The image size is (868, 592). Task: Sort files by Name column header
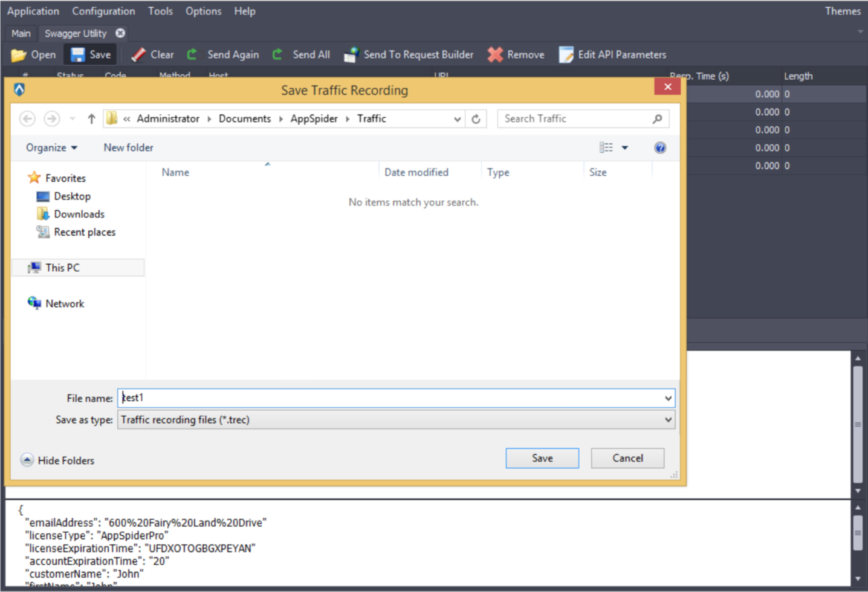click(175, 172)
